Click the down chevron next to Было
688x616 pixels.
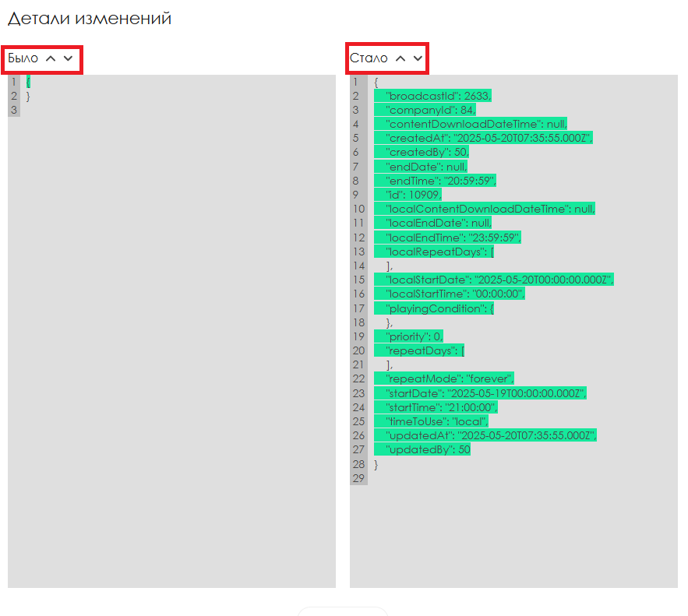pos(69,58)
